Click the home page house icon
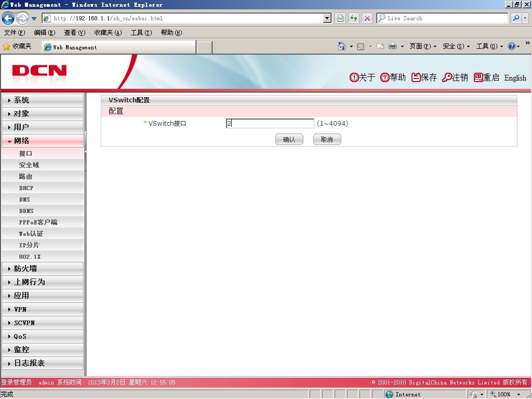 (342, 46)
